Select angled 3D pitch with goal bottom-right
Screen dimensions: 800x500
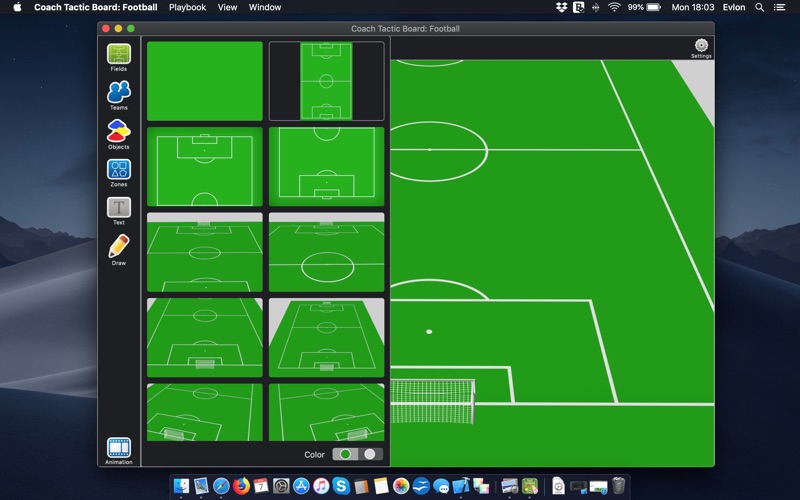tap(327, 412)
